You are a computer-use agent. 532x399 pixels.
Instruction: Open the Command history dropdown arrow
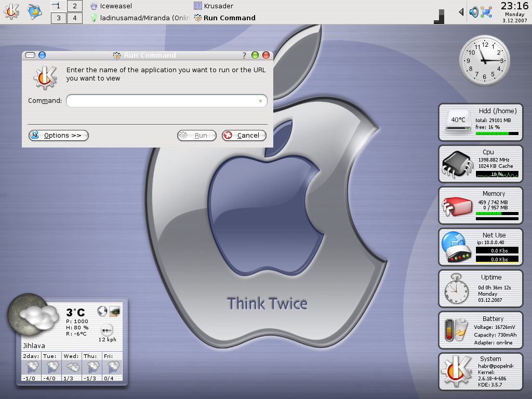(260, 101)
